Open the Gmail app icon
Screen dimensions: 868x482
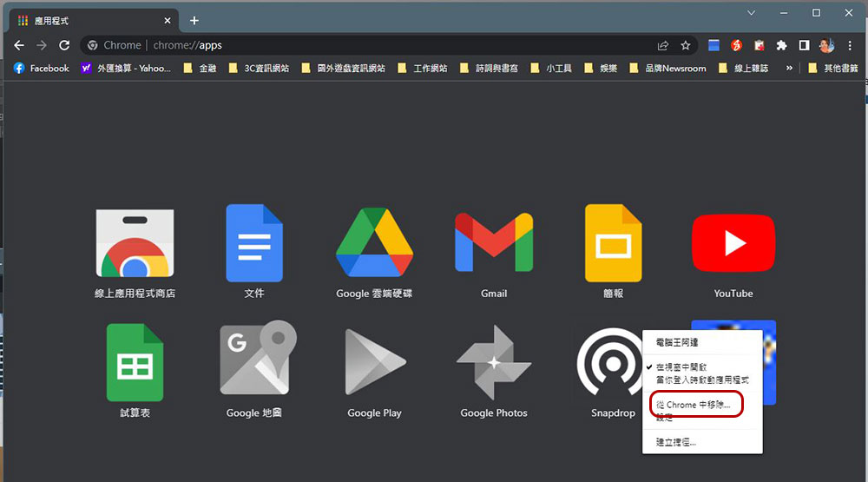[494, 244]
